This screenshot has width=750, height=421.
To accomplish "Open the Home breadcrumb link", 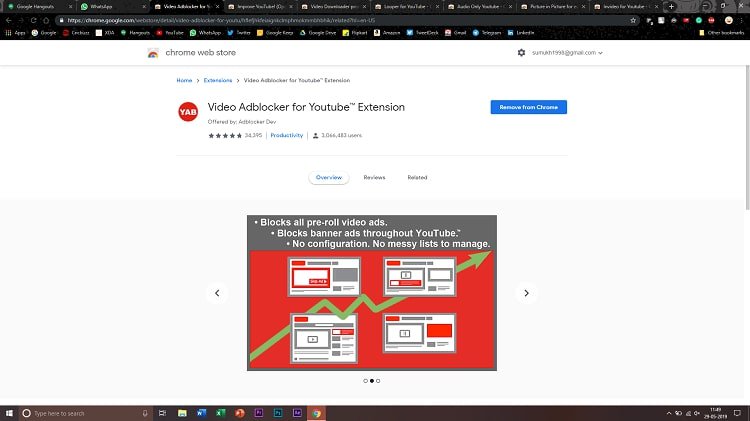I will click(184, 80).
